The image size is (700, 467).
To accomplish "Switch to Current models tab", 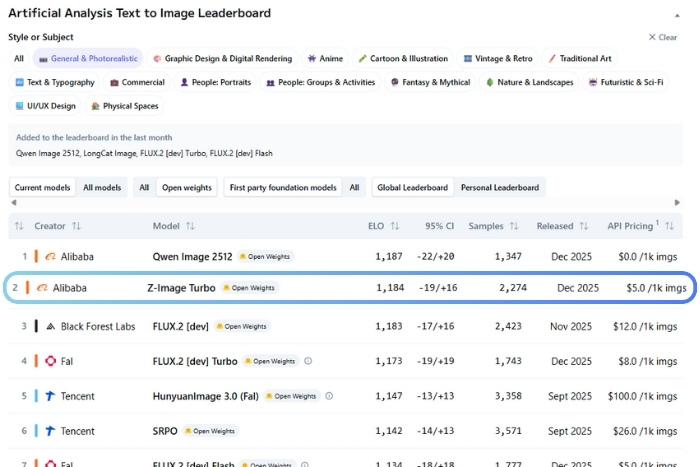I will (42, 188).
